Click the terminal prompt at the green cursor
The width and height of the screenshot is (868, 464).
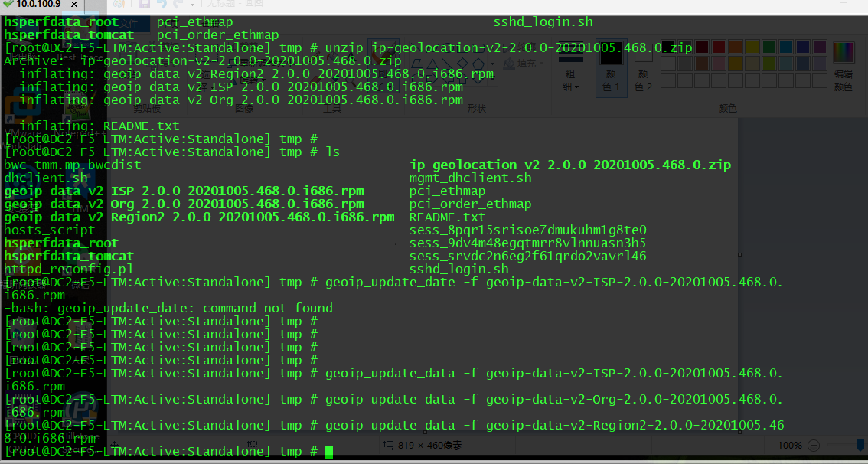tap(329, 452)
